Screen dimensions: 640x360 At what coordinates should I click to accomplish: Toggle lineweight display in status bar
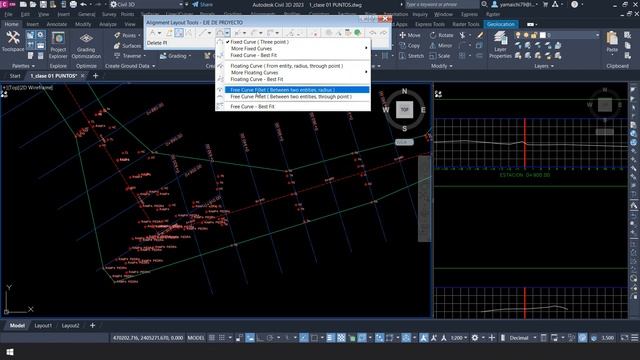point(331,338)
